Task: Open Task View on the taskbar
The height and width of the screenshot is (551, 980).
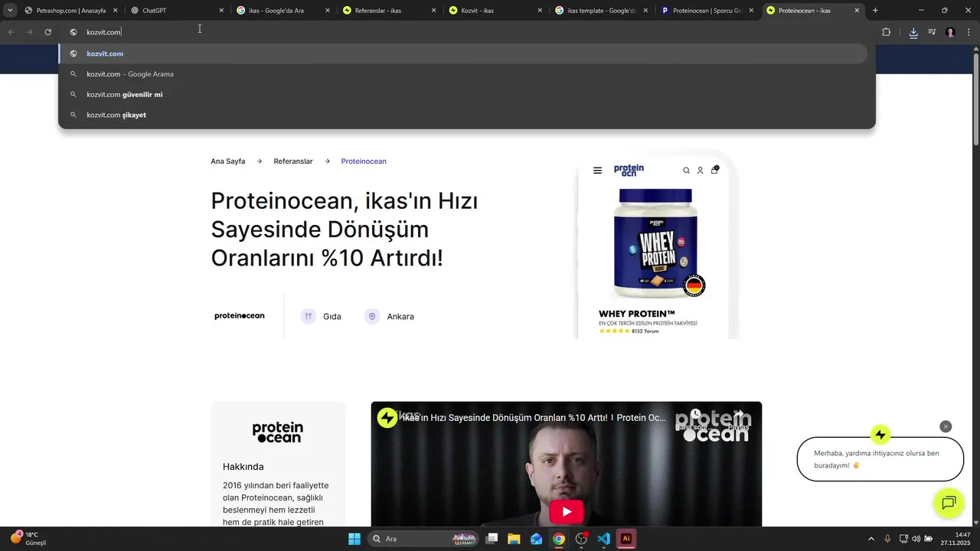Action: click(x=492, y=539)
